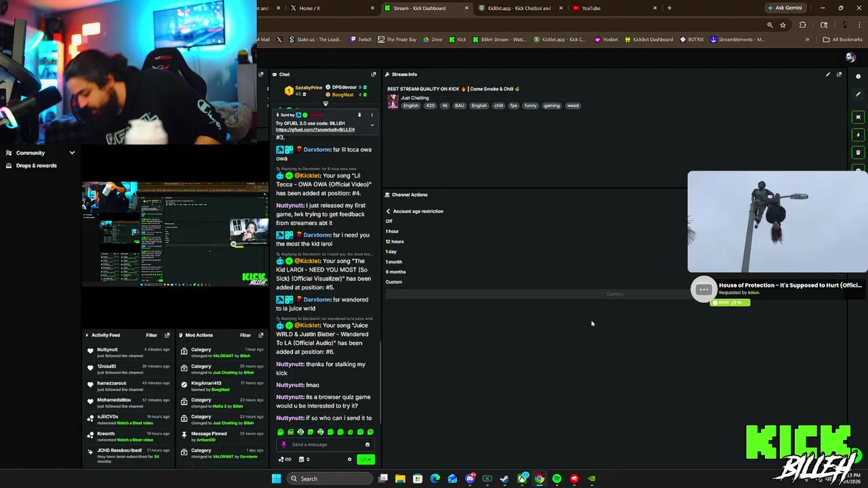Open StreamElements bookmark
The width and height of the screenshot is (868, 488).
737,39
